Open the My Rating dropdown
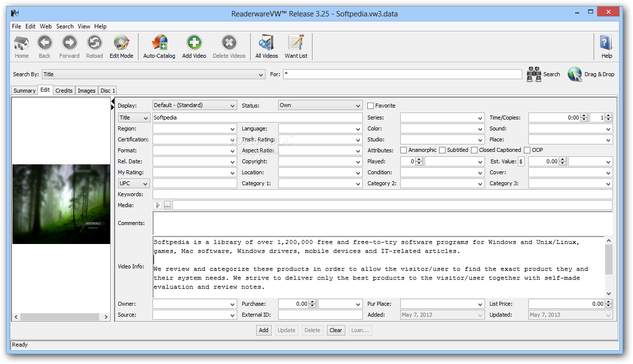 (x=233, y=173)
